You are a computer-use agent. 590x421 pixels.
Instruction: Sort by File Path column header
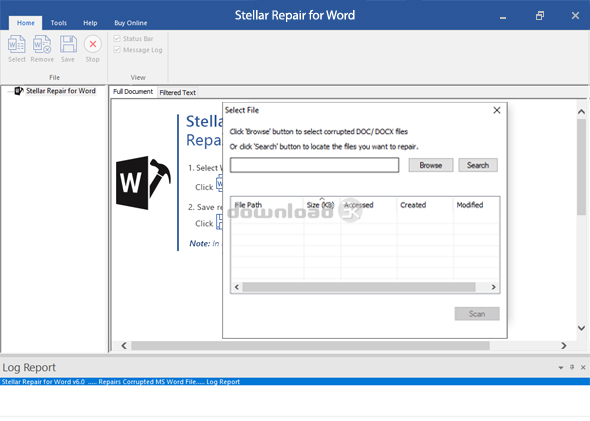[x=267, y=205]
